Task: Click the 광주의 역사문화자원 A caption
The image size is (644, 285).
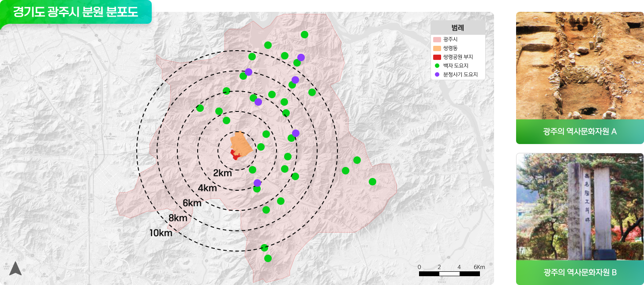Action: (x=580, y=132)
